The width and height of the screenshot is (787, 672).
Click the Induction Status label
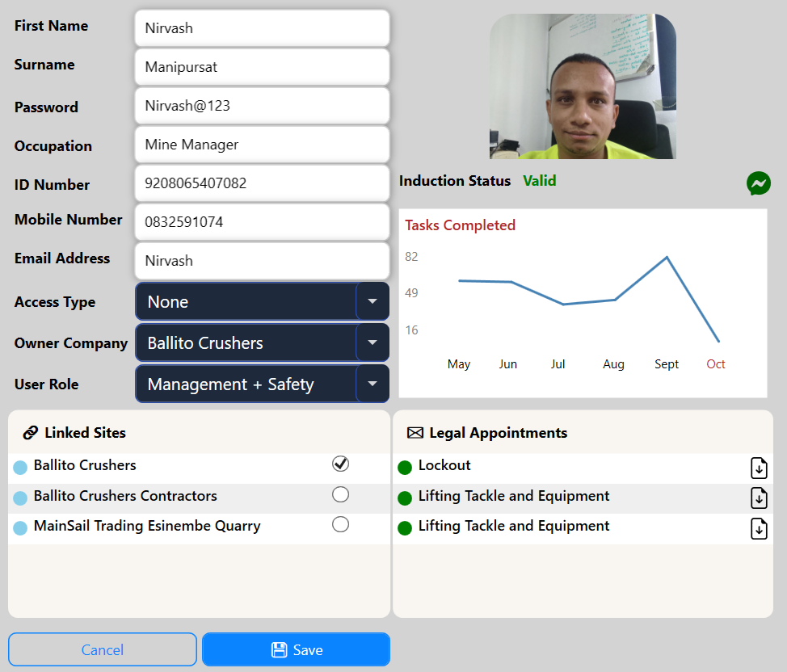(455, 181)
